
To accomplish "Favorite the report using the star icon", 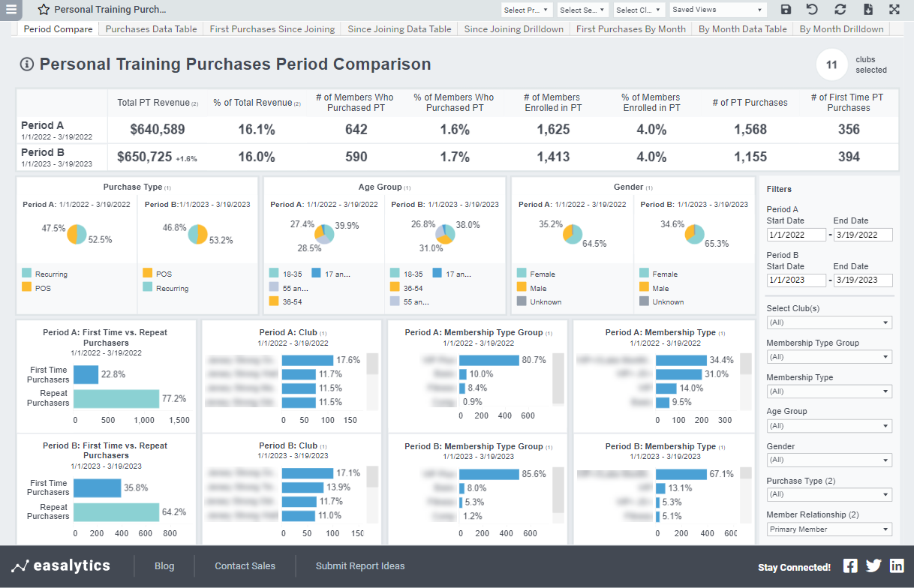I will pos(43,10).
